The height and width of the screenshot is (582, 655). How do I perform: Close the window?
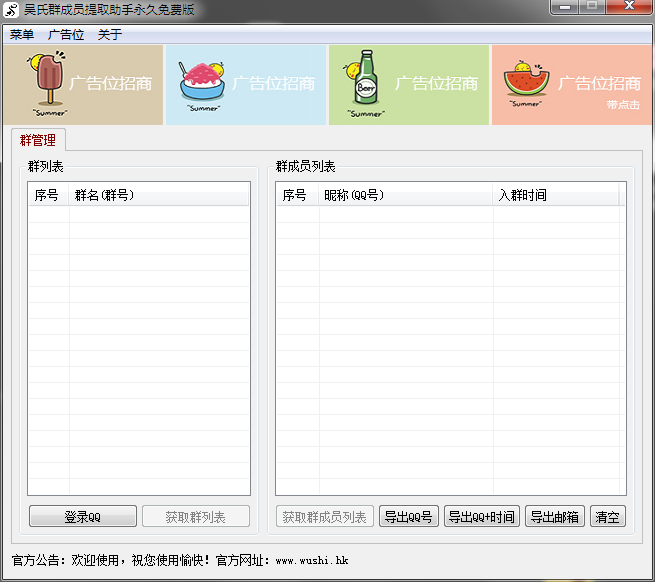pyautogui.click(x=629, y=7)
